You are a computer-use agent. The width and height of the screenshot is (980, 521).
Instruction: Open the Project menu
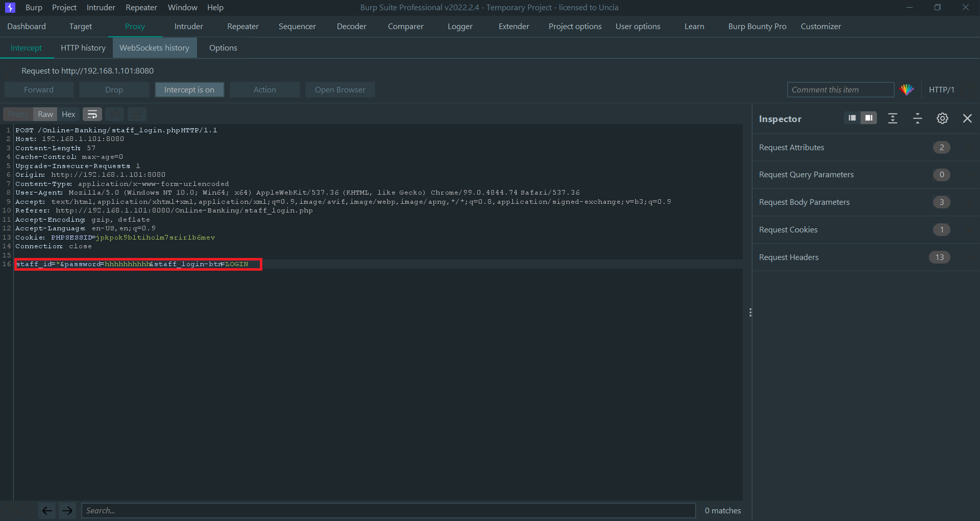[64, 8]
